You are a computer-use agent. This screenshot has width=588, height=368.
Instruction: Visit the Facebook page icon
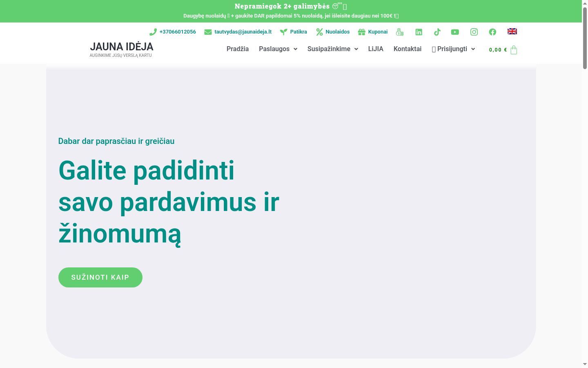492,32
